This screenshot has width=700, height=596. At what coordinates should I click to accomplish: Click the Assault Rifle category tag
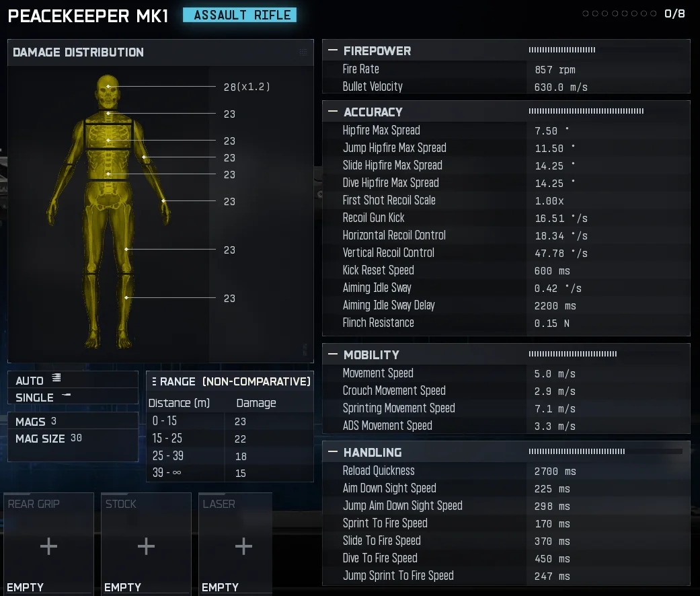(239, 15)
